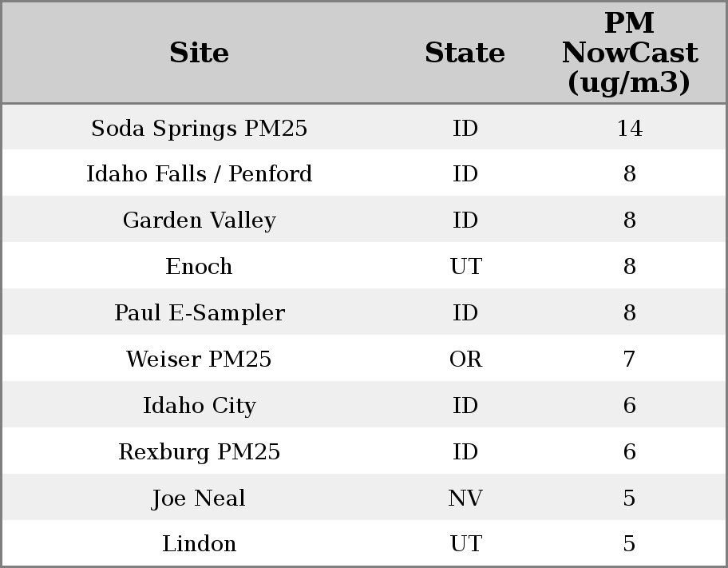Image resolution: width=728 pixels, height=568 pixels.
Task: Select the Soda Springs PM25 site cell
Action: pyautogui.click(x=199, y=128)
